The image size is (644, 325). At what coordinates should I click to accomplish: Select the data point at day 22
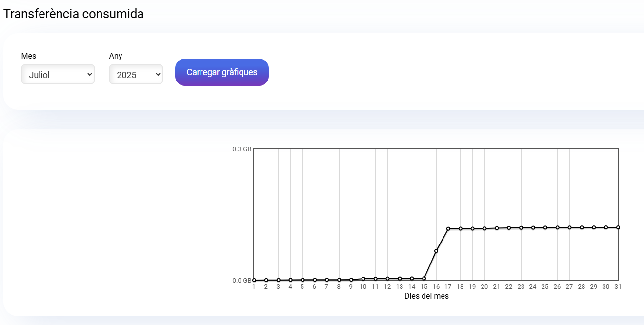click(x=509, y=228)
